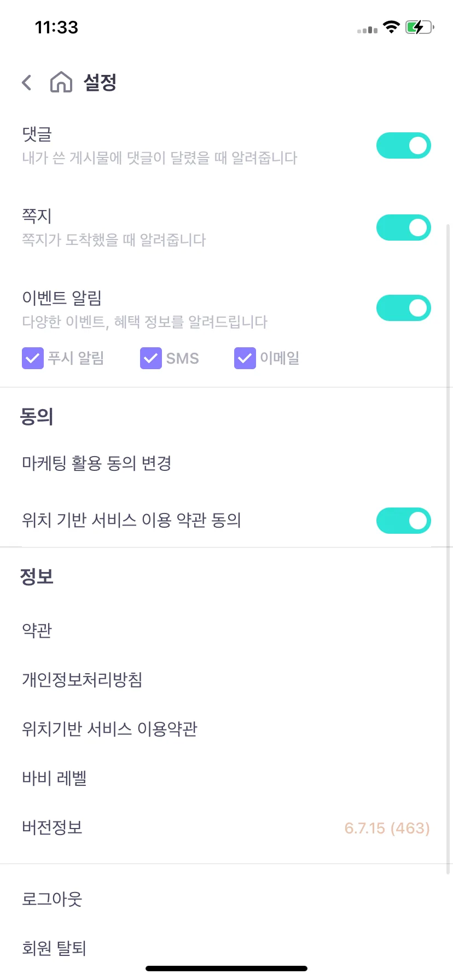Tap the back arrow icon
Image resolution: width=453 pixels, height=980 pixels.
tap(26, 83)
